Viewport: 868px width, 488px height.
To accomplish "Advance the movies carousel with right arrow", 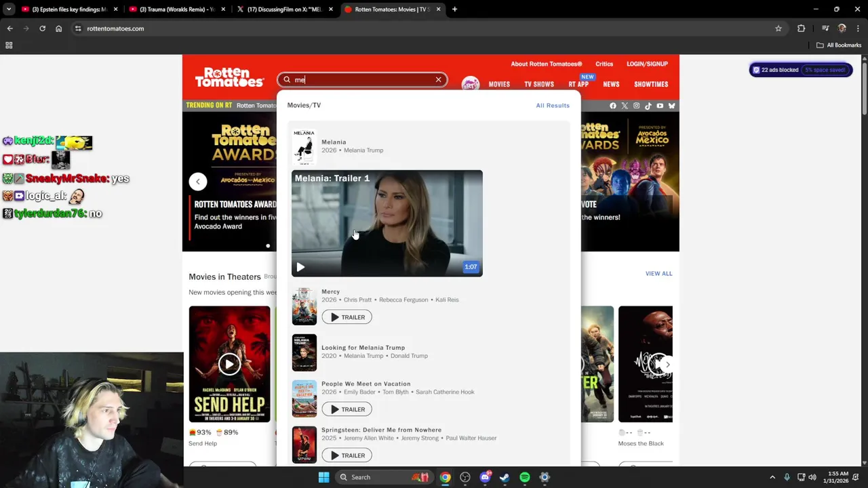I will pos(667,365).
